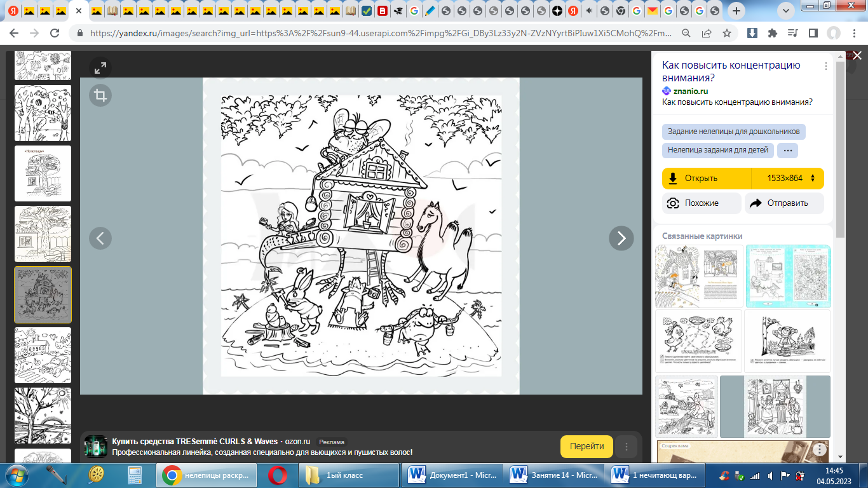Switch to Занятие 14 Word taskbar window
The width and height of the screenshot is (868, 488).
point(554,475)
